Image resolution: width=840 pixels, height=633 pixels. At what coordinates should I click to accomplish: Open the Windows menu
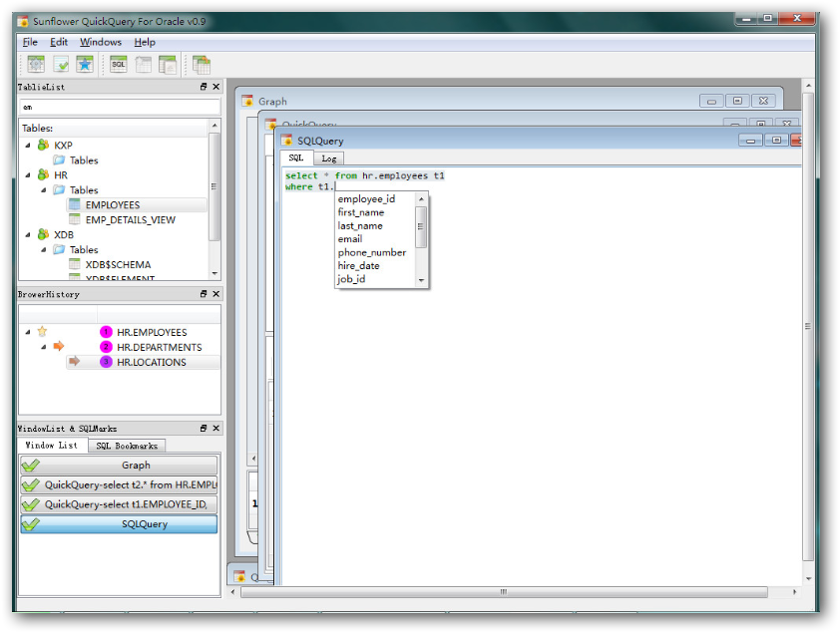101,42
